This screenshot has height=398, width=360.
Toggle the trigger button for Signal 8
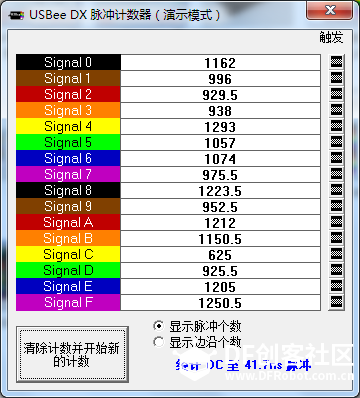[336, 190]
